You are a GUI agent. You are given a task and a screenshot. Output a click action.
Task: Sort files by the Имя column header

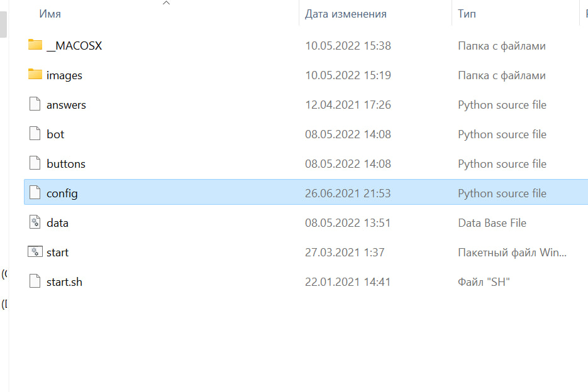[x=50, y=14]
